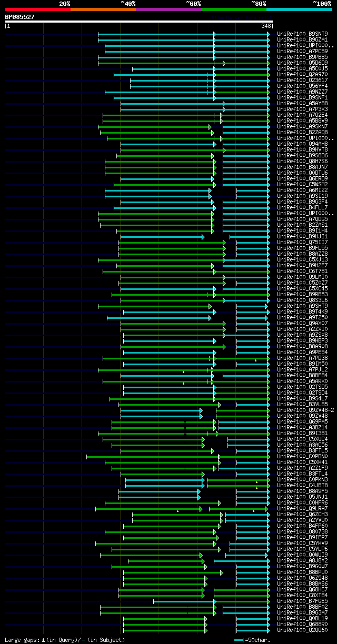Select the UniRef100_Q8H7S6 label

click(302, 161)
